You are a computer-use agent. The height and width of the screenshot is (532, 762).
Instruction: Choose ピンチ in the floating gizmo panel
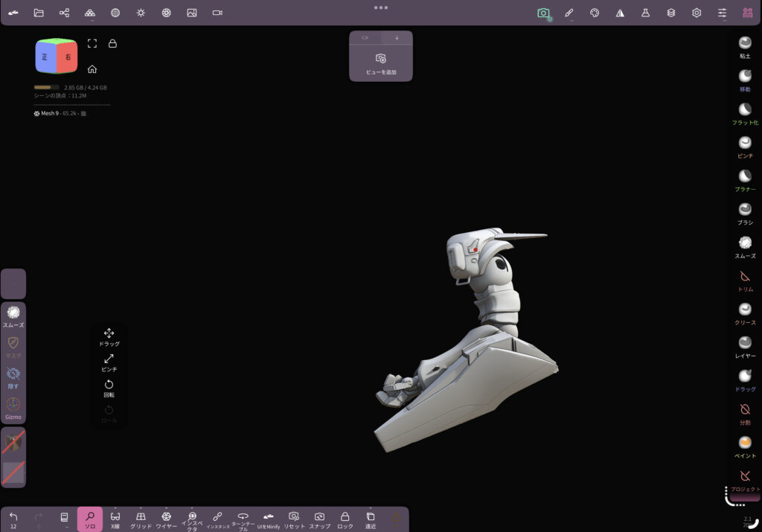point(109,362)
